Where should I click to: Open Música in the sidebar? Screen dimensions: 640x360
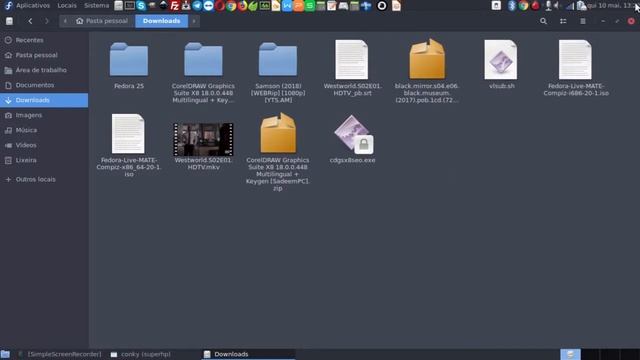tap(44, 130)
